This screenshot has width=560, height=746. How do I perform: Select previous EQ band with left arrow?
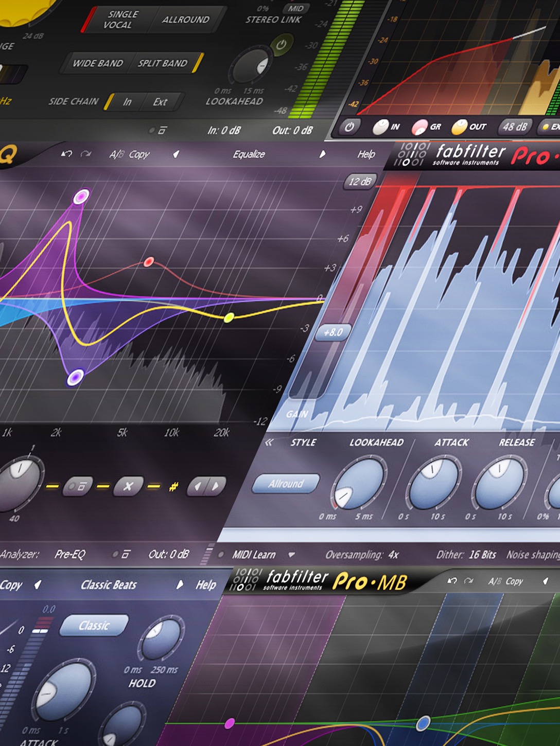pos(197,486)
